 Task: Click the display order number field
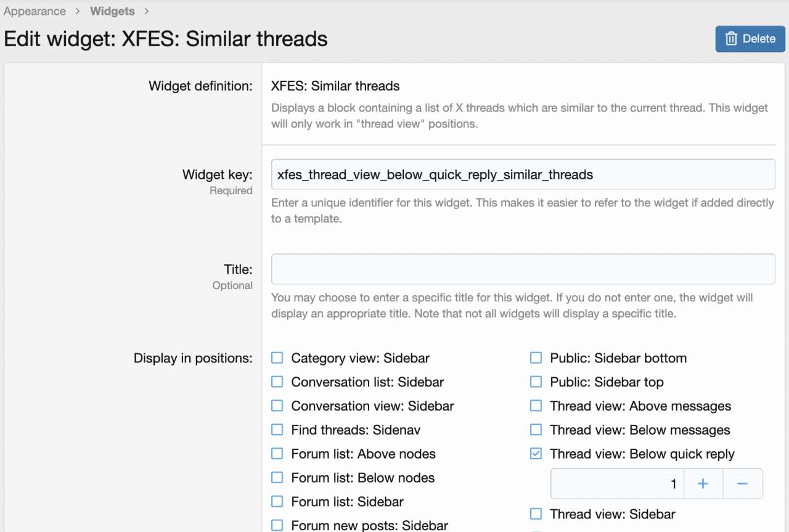coord(616,484)
